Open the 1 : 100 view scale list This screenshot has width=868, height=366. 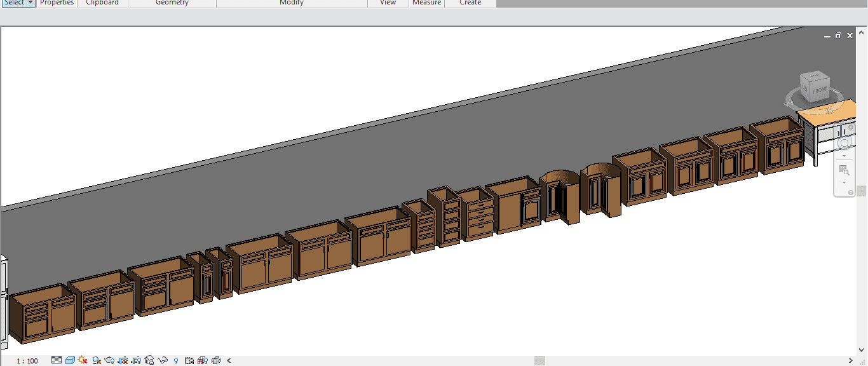[27, 361]
